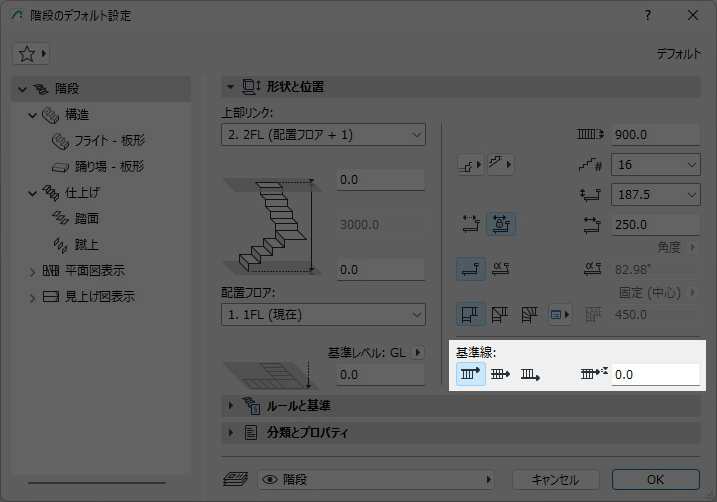This screenshot has width=717, height=502.
Task: Open the stair end step options icon
Action: [x=500, y=164]
